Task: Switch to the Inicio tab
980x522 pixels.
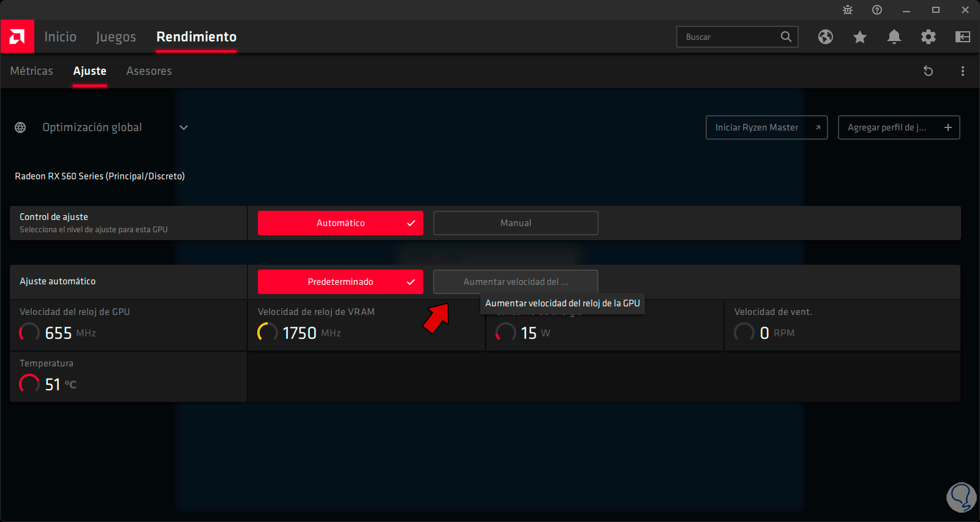Action: click(60, 37)
